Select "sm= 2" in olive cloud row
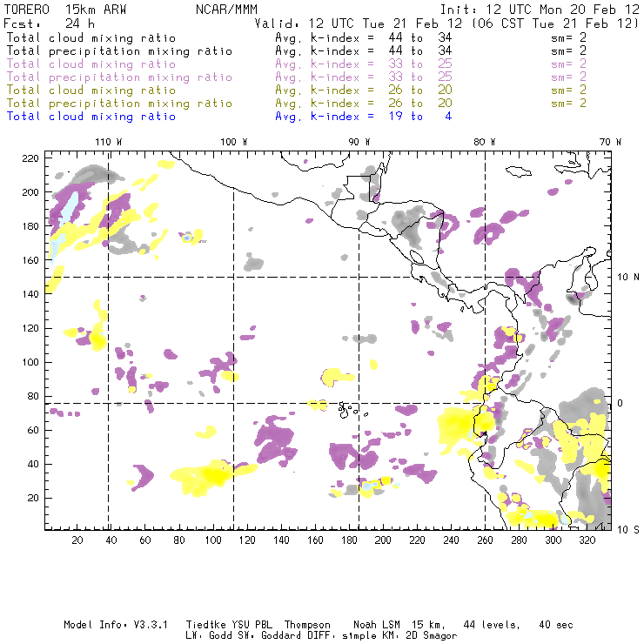644x644 pixels. pos(569,91)
